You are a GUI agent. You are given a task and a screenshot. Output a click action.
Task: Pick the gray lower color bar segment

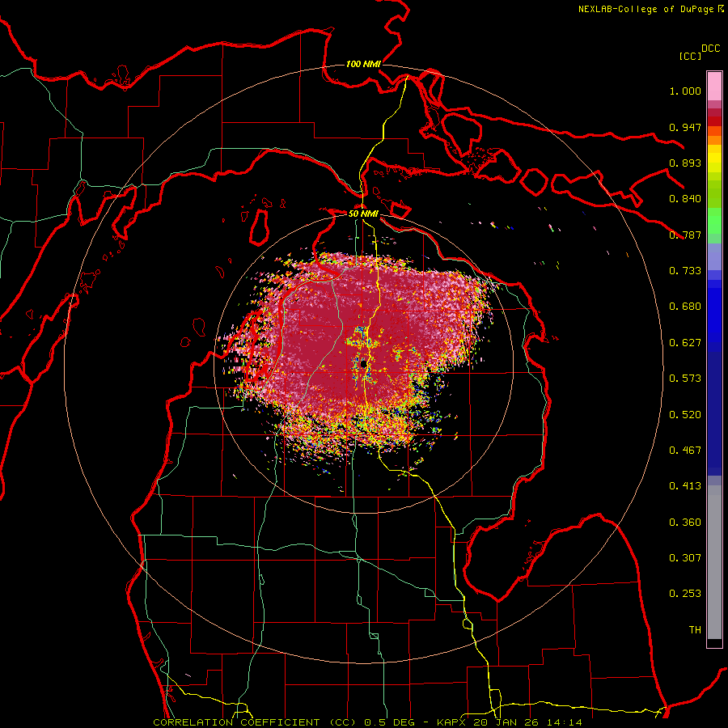pyautogui.click(x=714, y=562)
